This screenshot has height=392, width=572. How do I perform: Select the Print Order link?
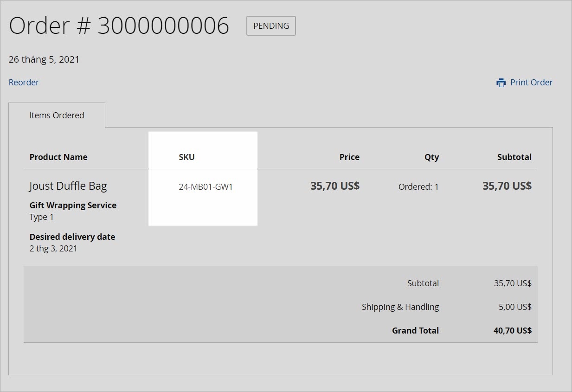[531, 82]
